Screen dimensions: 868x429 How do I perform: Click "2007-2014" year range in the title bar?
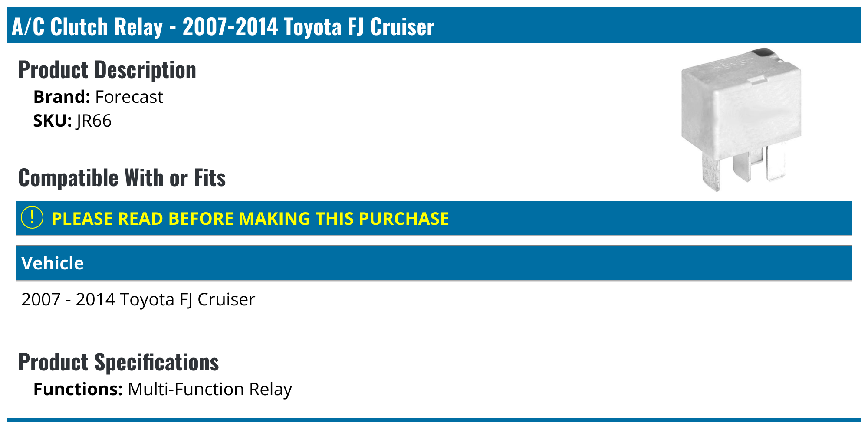pos(230,26)
